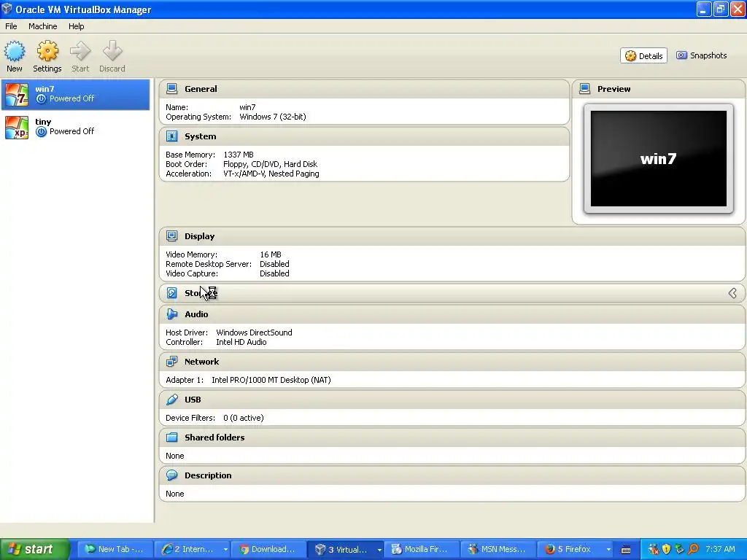
Task: Click the General section icon
Action: tap(172, 89)
